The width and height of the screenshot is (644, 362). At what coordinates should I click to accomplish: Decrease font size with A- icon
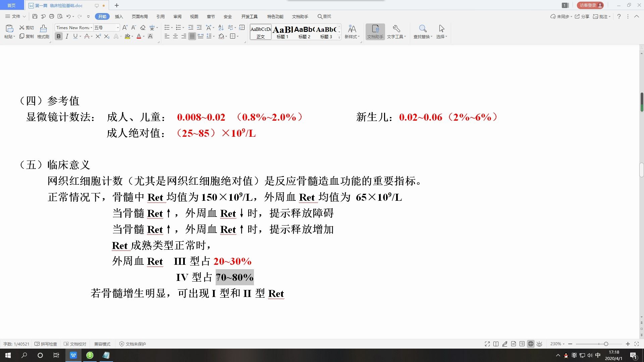pos(133,27)
